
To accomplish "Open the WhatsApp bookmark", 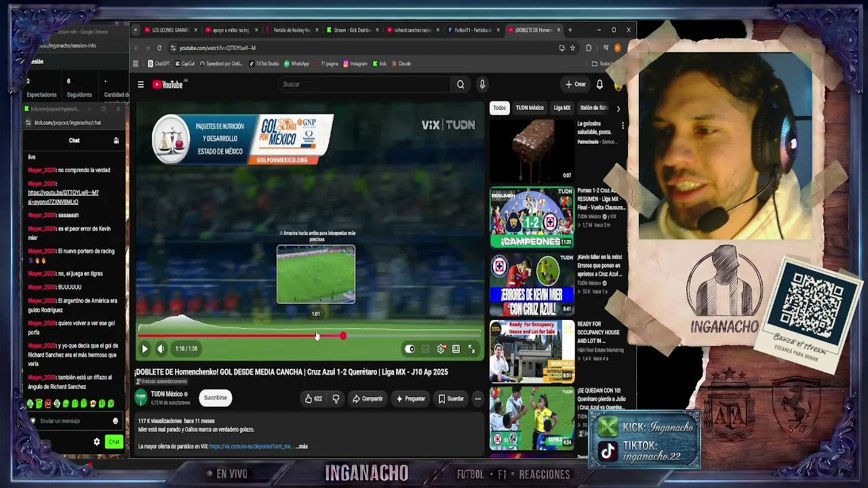I will [x=297, y=64].
